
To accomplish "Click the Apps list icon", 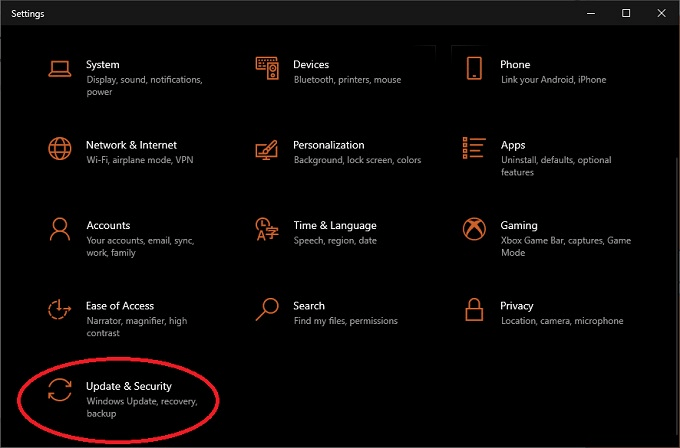I will pos(474,149).
